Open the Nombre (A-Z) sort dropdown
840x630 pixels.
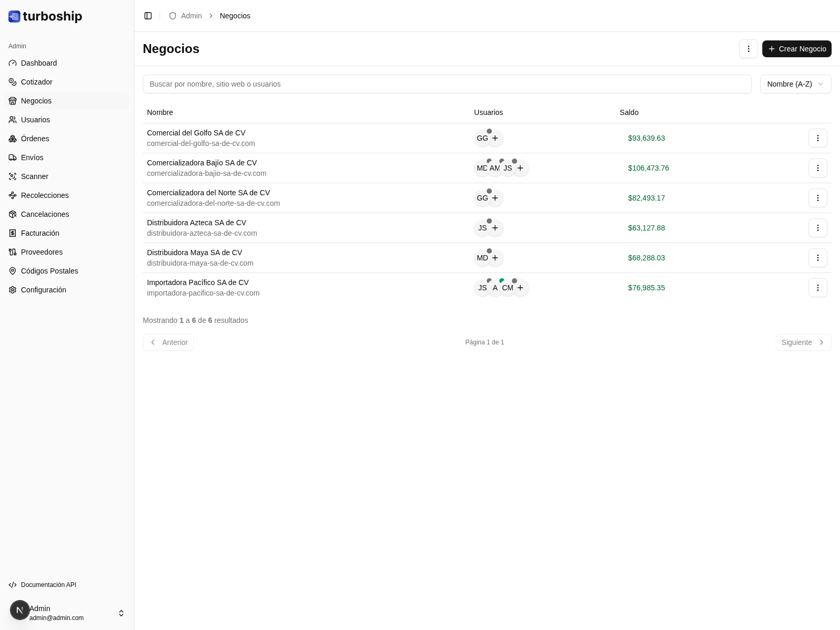(795, 84)
